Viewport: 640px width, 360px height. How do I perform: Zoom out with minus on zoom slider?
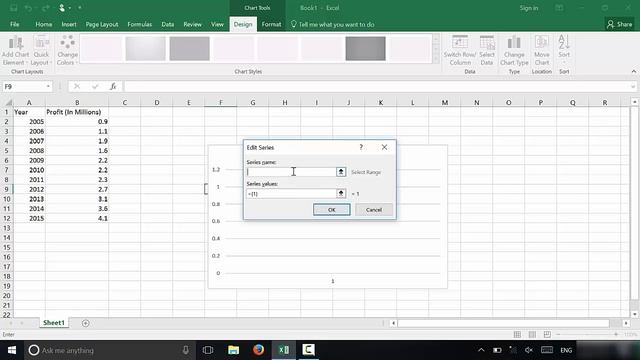coord(558,334)
